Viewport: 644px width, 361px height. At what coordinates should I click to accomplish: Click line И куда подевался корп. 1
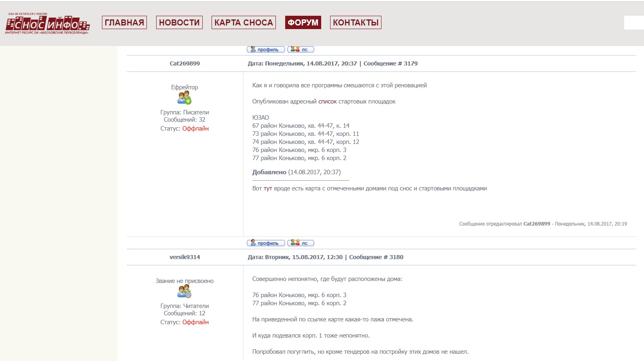click(x=311, y=336)
